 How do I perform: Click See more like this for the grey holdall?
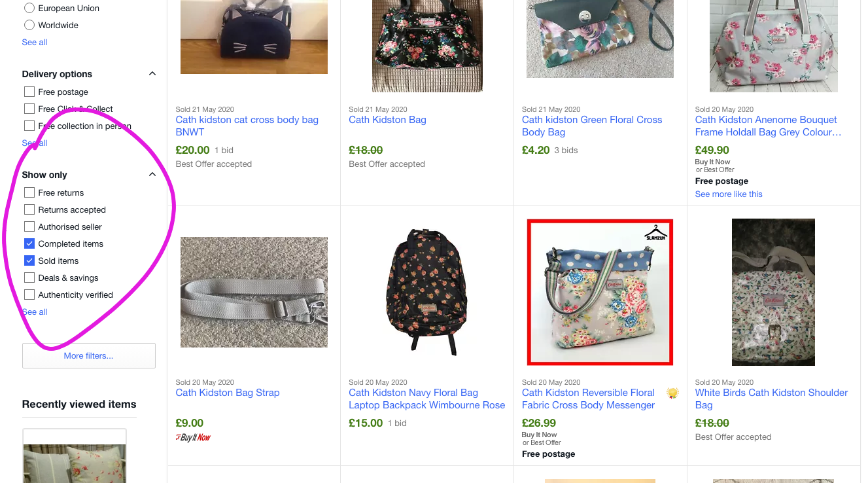click(x=728, y=194)
